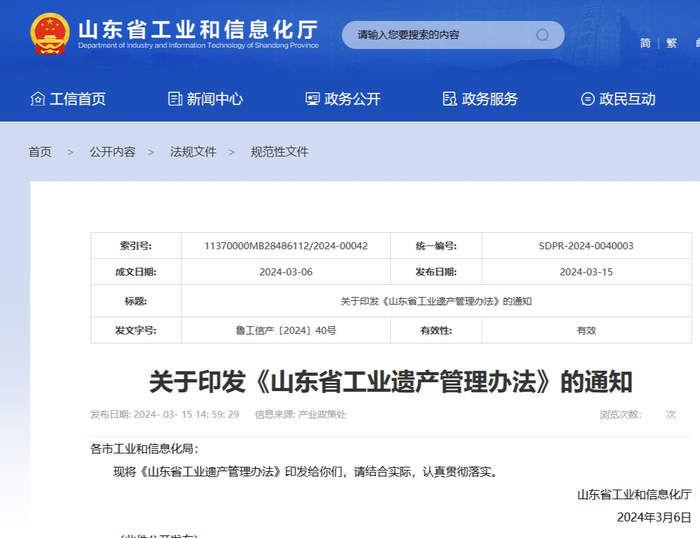Click the main article heading
The width and height of the screenshot is (700, 538).
pos(391,382)
